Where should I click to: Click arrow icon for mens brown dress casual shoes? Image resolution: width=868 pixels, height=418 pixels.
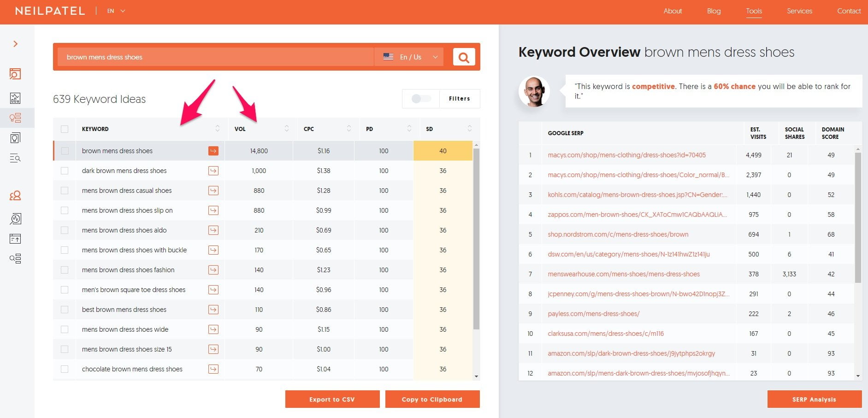pyautogui.click(x=213, y=191)
